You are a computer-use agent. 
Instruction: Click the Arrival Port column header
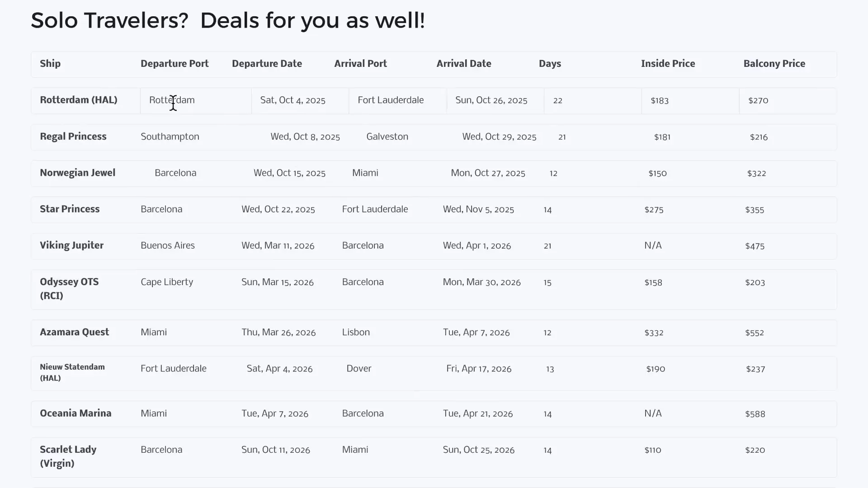(360, 64)
